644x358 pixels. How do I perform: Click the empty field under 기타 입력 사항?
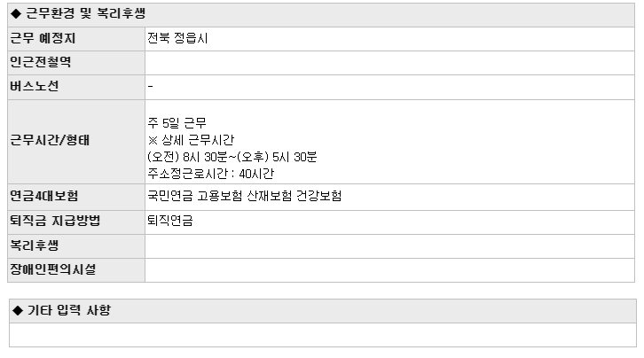[323, 335]
